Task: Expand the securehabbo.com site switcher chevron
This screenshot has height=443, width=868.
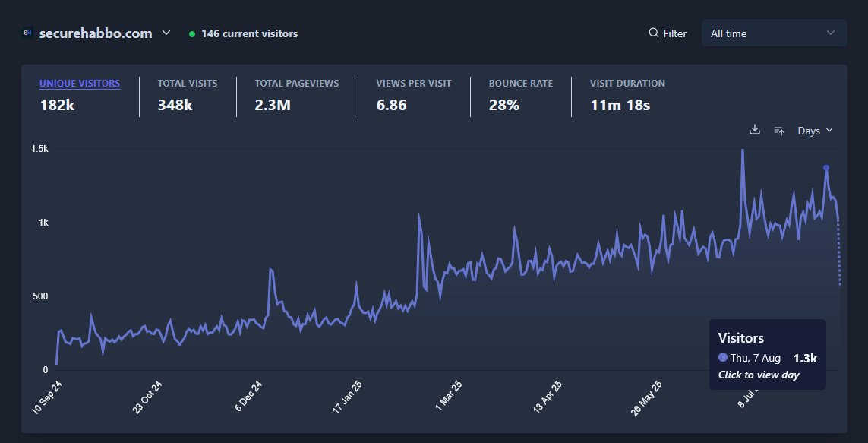Action: pyautogui.click(x=164, y=33)
